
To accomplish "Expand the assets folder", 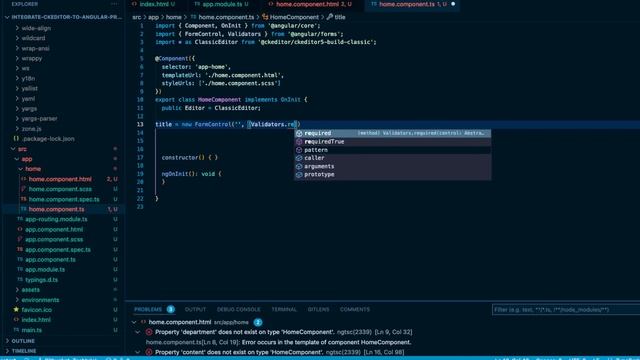I will 30,290.
